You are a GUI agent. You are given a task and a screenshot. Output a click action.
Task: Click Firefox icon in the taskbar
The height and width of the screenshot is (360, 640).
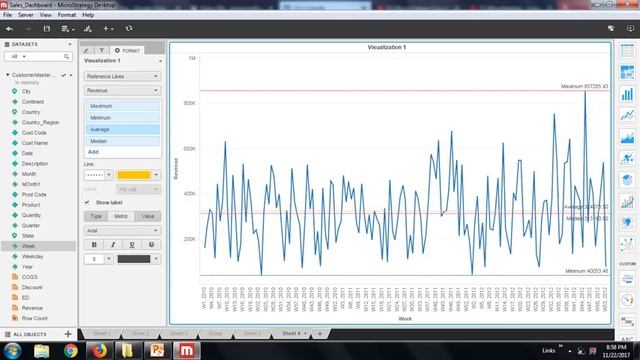[x=99, y=350]
